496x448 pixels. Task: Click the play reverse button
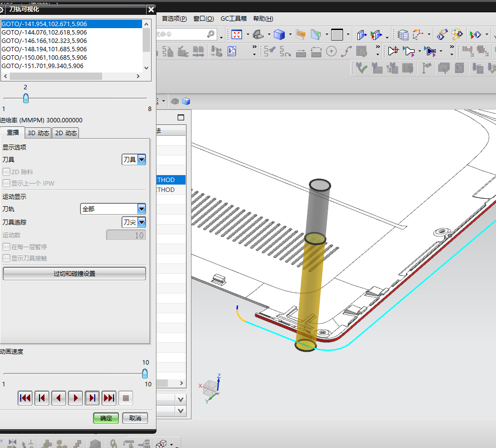[59, 398]
